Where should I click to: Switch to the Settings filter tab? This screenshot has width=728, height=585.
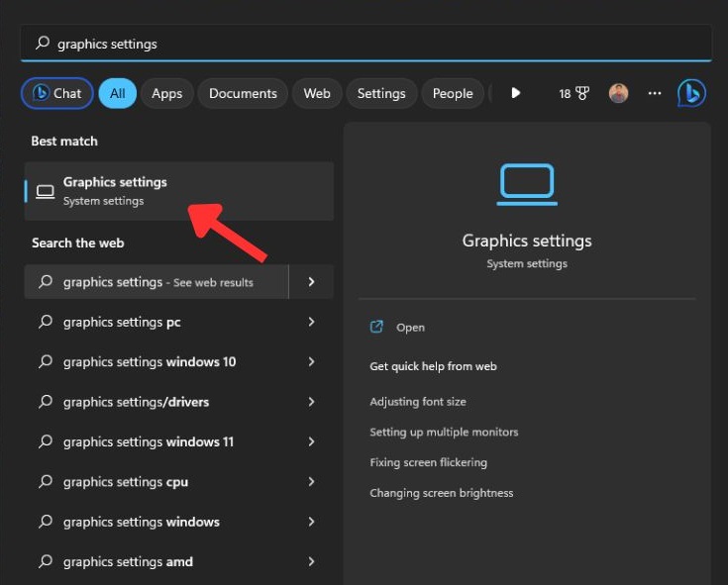coord(381,93)
